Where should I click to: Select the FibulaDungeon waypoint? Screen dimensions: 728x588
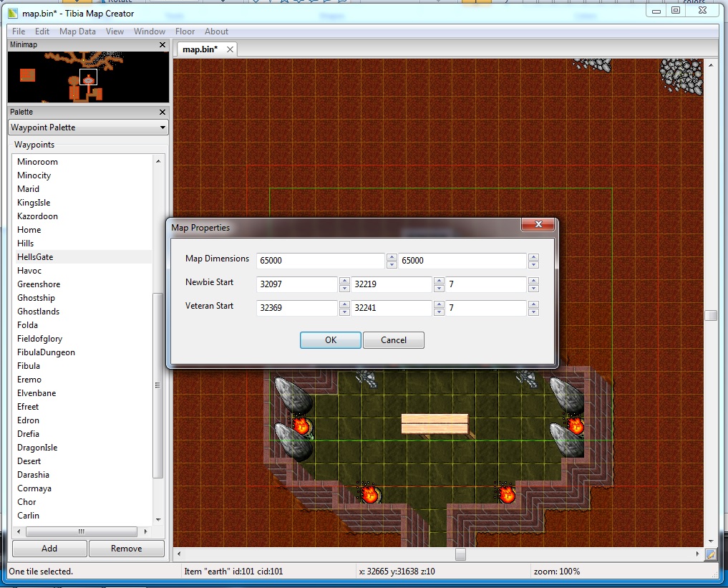click(x=46, y=352)
